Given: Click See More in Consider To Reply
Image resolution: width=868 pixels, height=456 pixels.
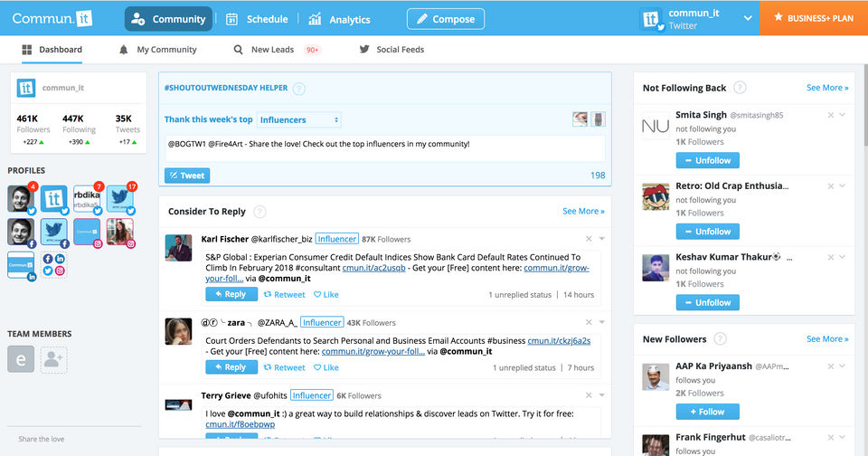Looking at the screenshot, I should [583, 211].
